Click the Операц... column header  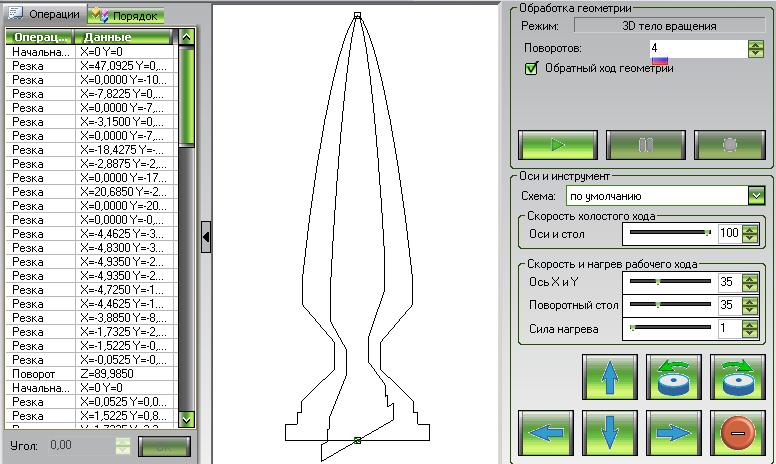pos(40,37)
